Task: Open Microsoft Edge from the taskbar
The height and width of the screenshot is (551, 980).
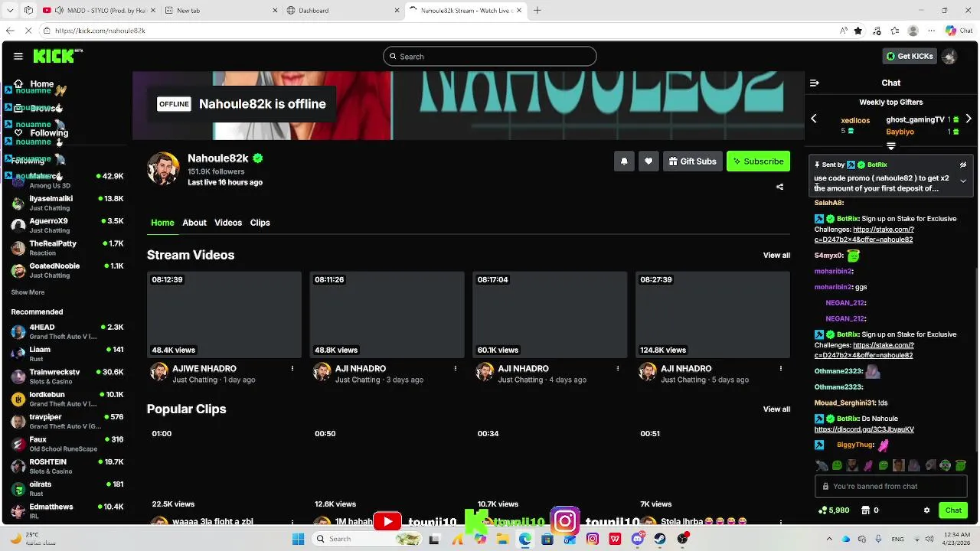Action: coord(524,539)
